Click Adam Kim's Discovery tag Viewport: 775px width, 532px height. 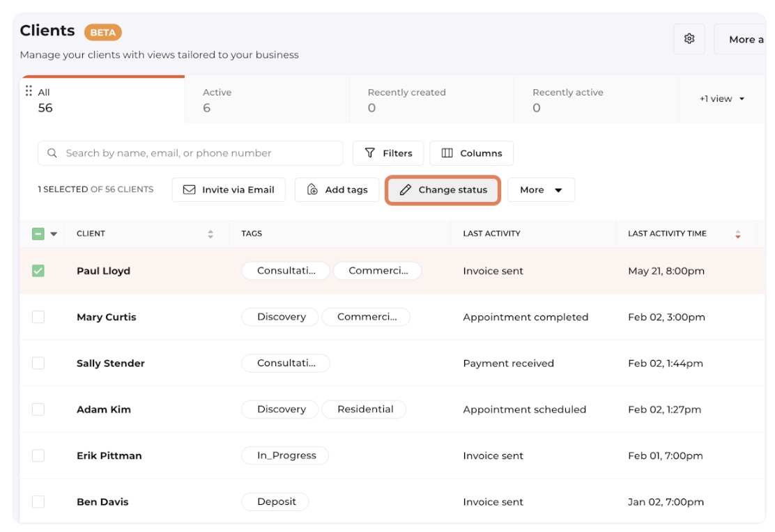tap(280, 409)
